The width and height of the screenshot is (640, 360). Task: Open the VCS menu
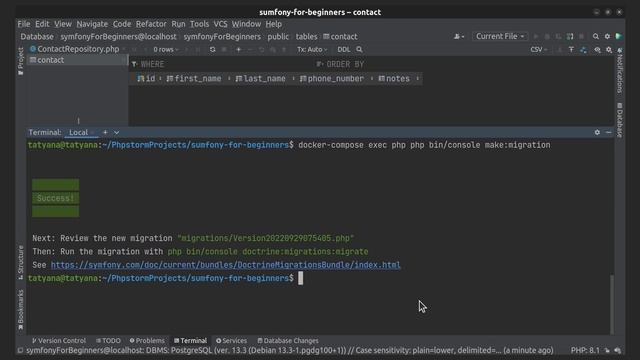[x=220, y=24]
